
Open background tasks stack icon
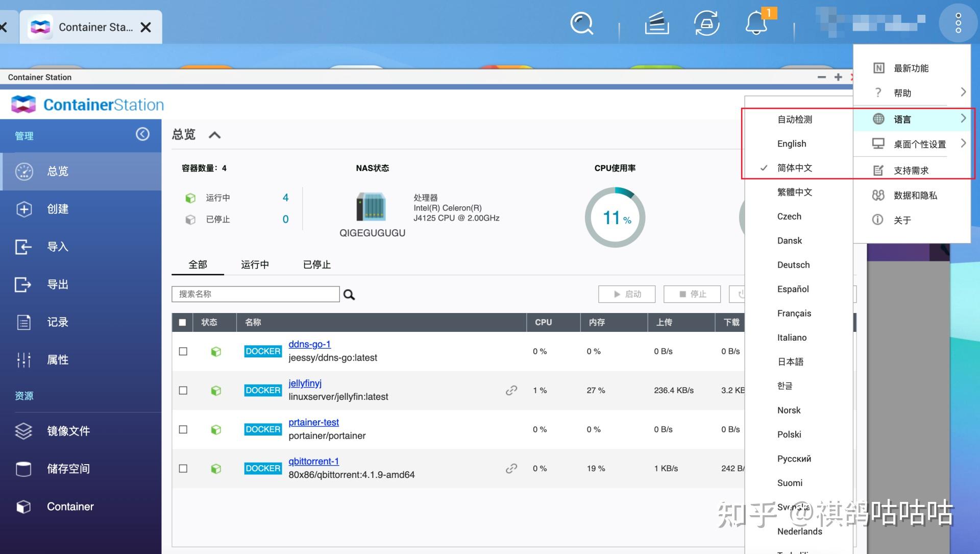[x=656, y=23]
